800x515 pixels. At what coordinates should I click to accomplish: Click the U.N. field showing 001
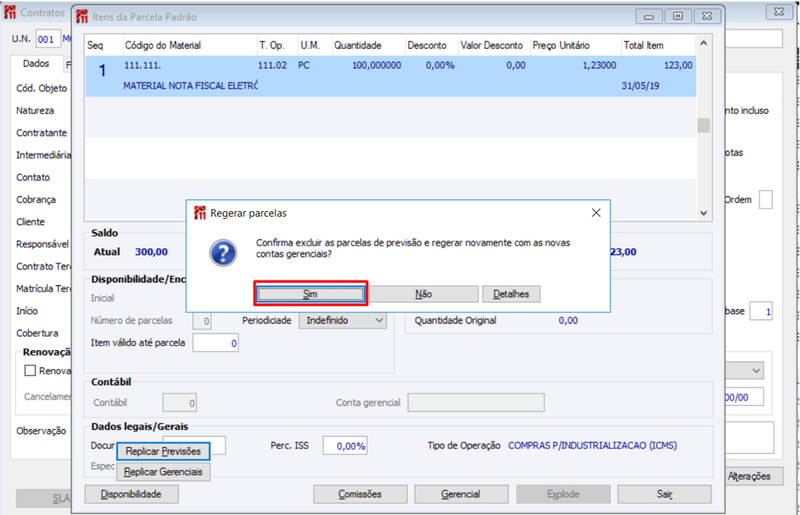(46, 39)
